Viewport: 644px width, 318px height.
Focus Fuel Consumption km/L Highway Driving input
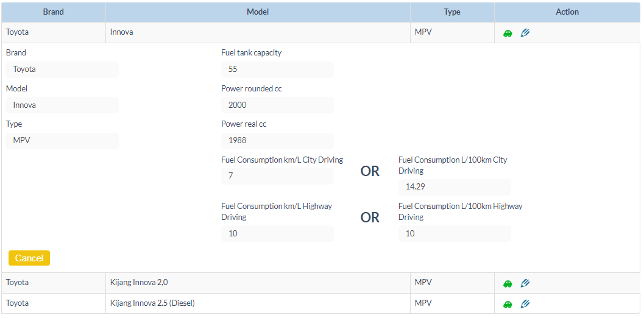coord(277,234)
